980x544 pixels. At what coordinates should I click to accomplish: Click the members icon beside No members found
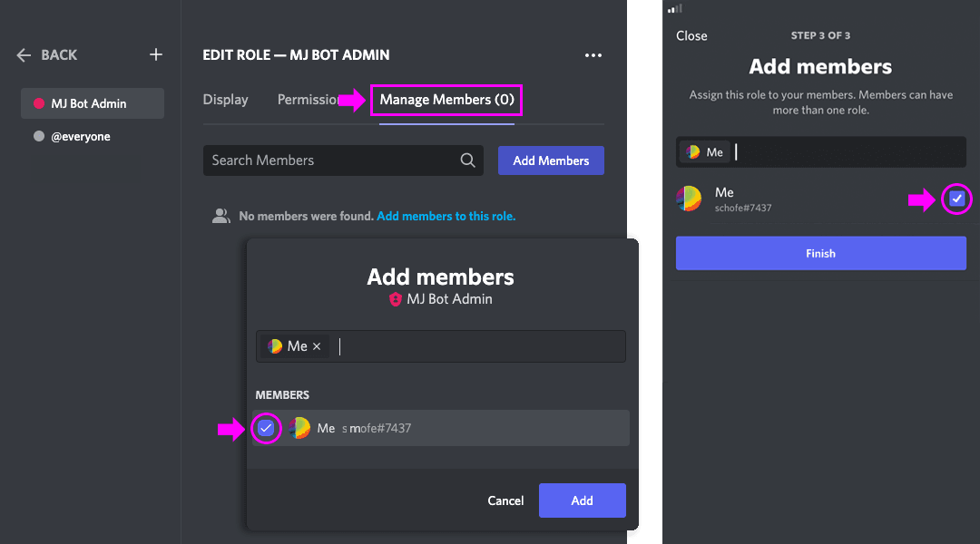220,216
